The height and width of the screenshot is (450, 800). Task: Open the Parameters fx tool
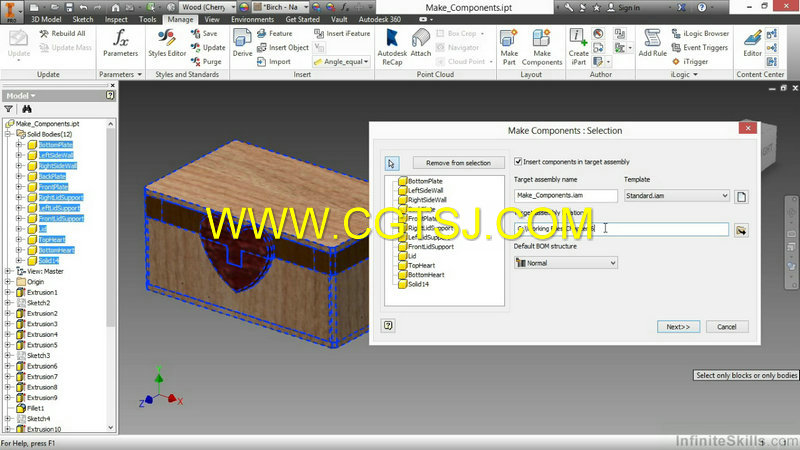pos(120,43)
